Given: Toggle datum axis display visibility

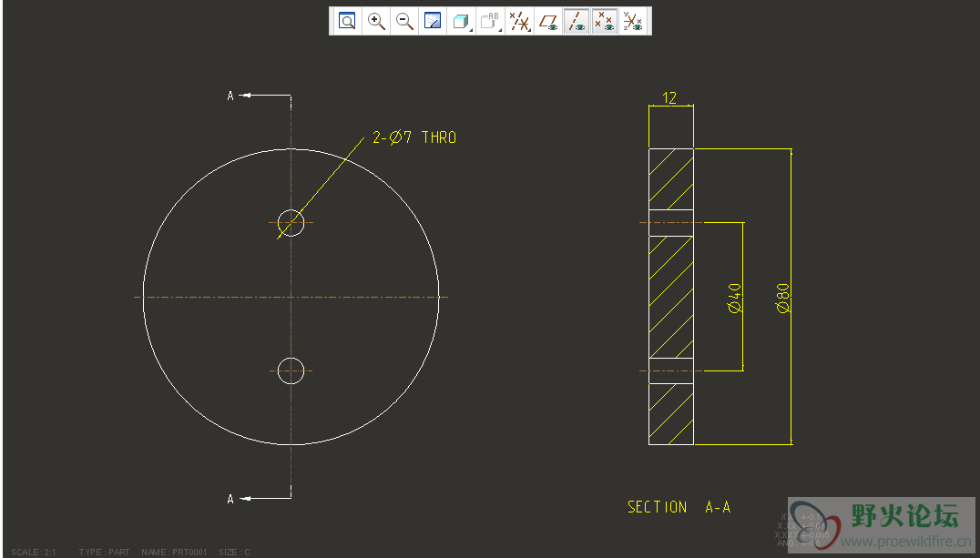Looking at the screenshot, I should [577, 21].
